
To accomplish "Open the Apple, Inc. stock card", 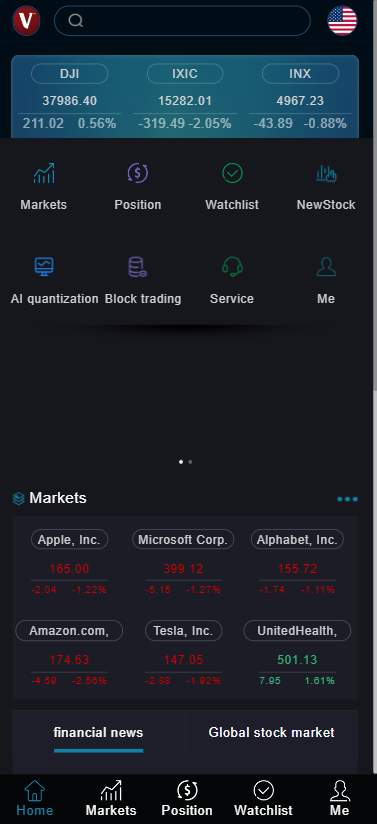I will point(69,562).
